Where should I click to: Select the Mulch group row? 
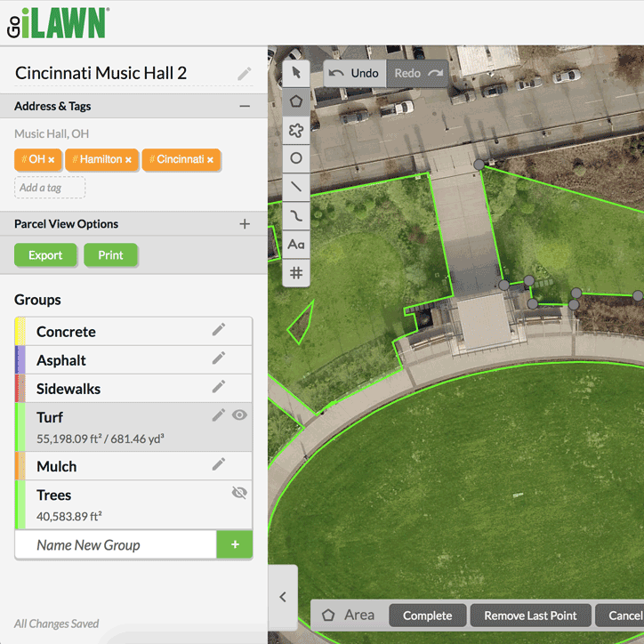[133, 466]
